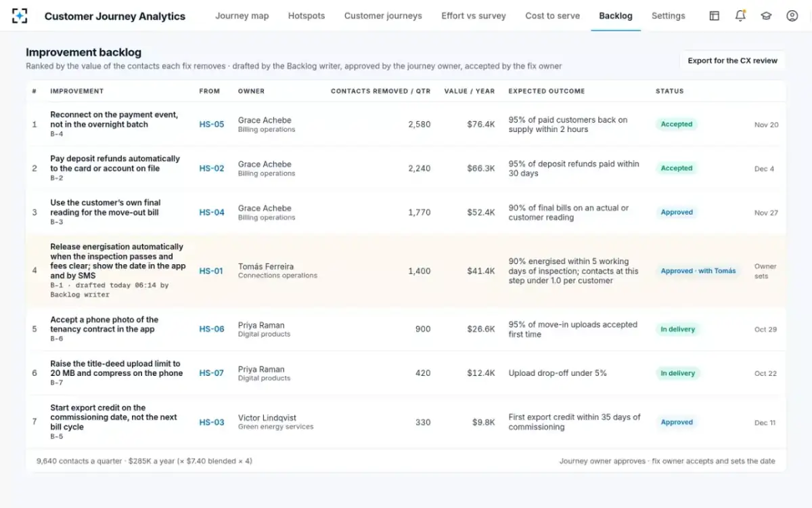Open the Settings tab

click(x=669, y=16)
